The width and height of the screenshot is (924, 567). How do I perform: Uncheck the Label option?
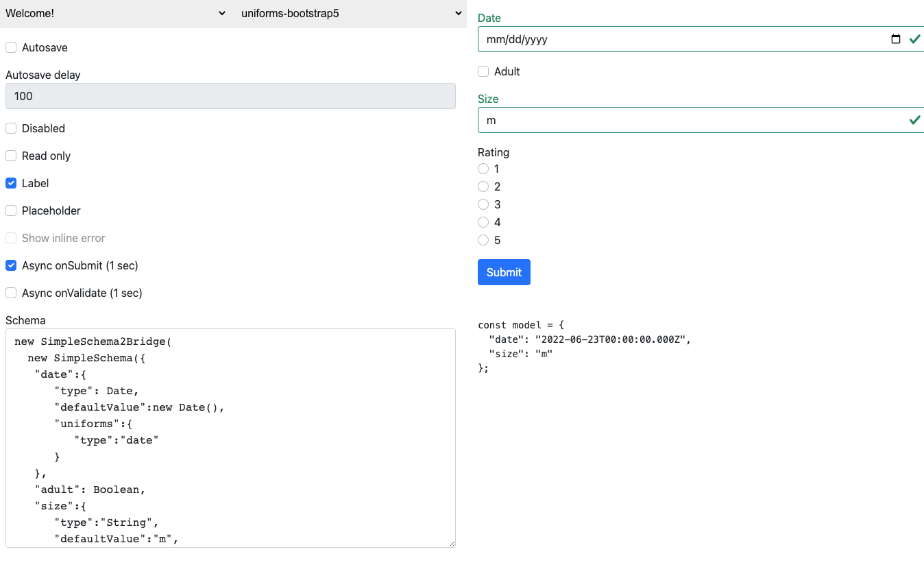(10, 183)
